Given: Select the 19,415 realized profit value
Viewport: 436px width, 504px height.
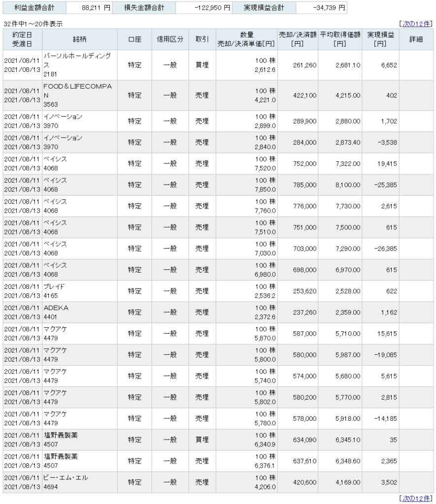Looking at the screenshot, I should [x=387, y=163].
